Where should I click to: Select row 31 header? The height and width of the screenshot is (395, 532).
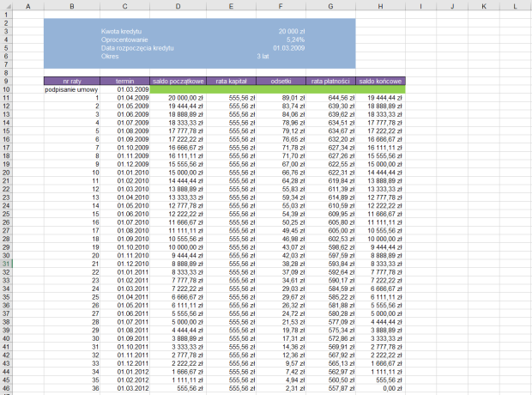click(x=6, y=264)
